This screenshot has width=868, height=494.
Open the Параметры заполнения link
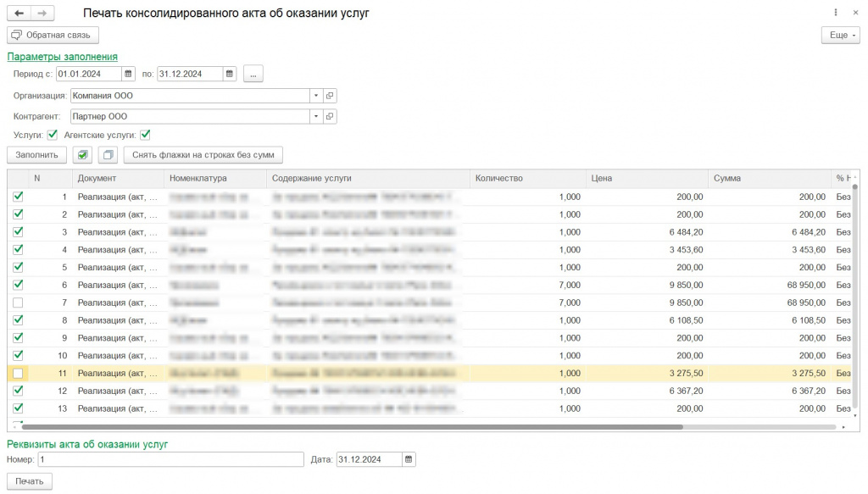pyautogui.click(x=62, y=57)
